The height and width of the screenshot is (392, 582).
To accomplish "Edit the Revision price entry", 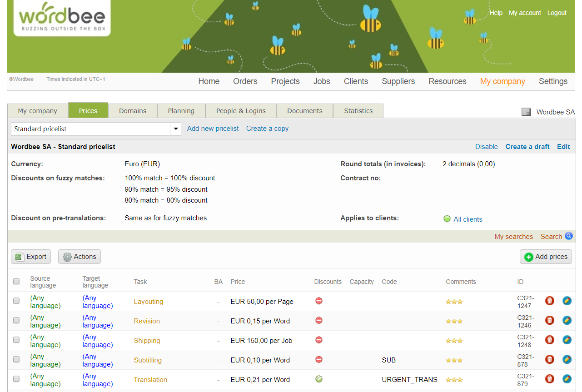I will [x=567, y=320].
